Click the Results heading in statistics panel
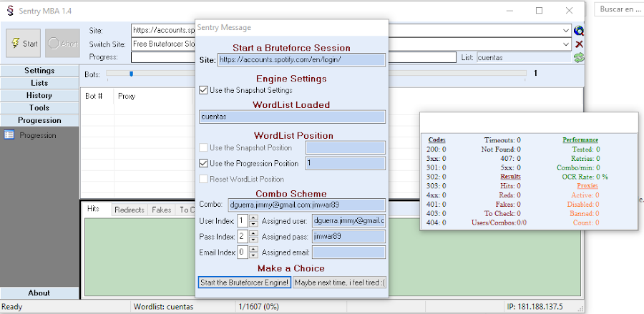 point(510,177)
